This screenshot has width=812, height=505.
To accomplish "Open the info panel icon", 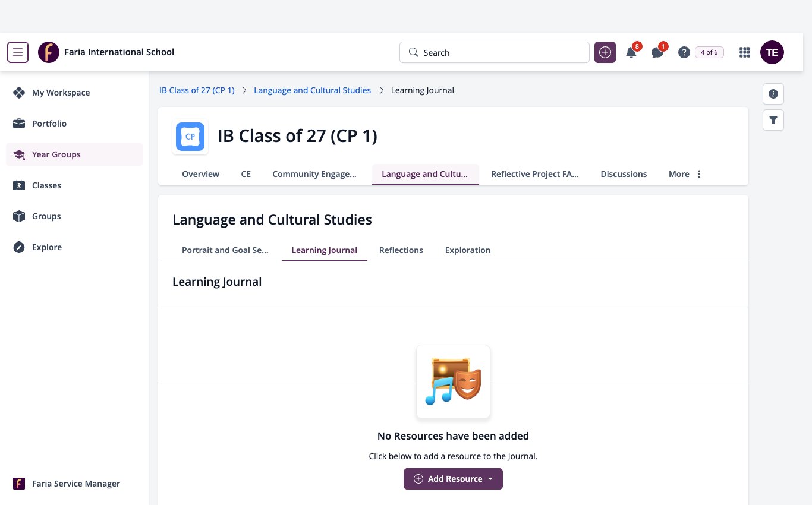I will point(773,94).
